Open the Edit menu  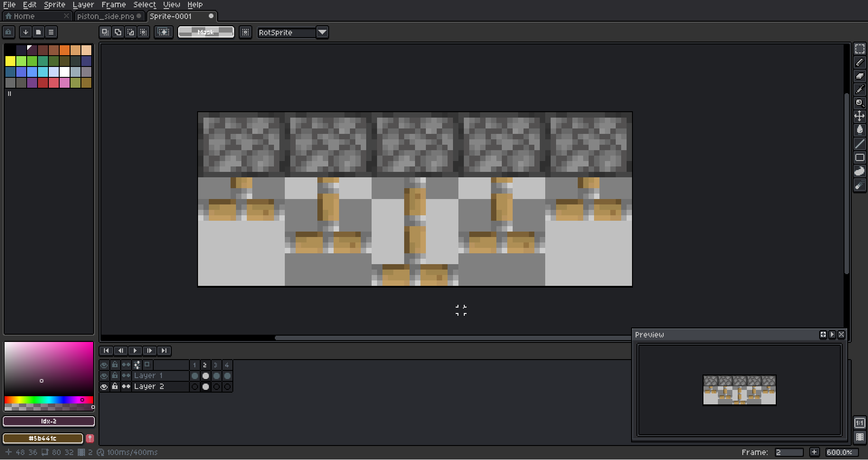(x=30, y=5)
